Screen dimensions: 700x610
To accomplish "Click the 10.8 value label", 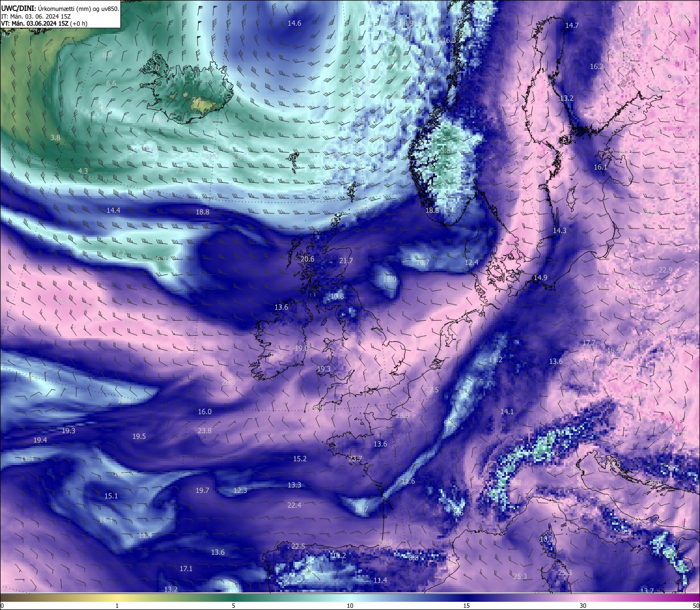I will (337, 296).
